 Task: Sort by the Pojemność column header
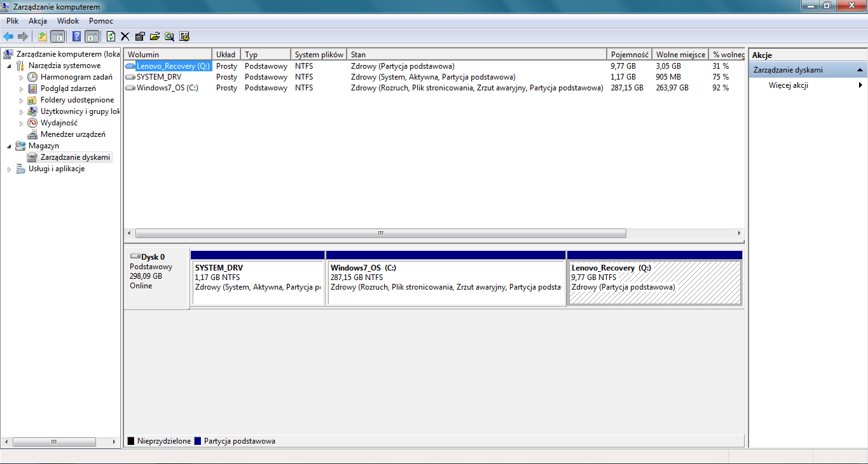click(630, 55)
